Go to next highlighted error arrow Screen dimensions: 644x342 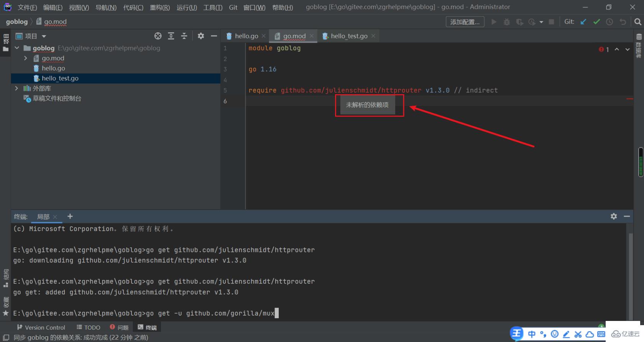pos(628,49)
